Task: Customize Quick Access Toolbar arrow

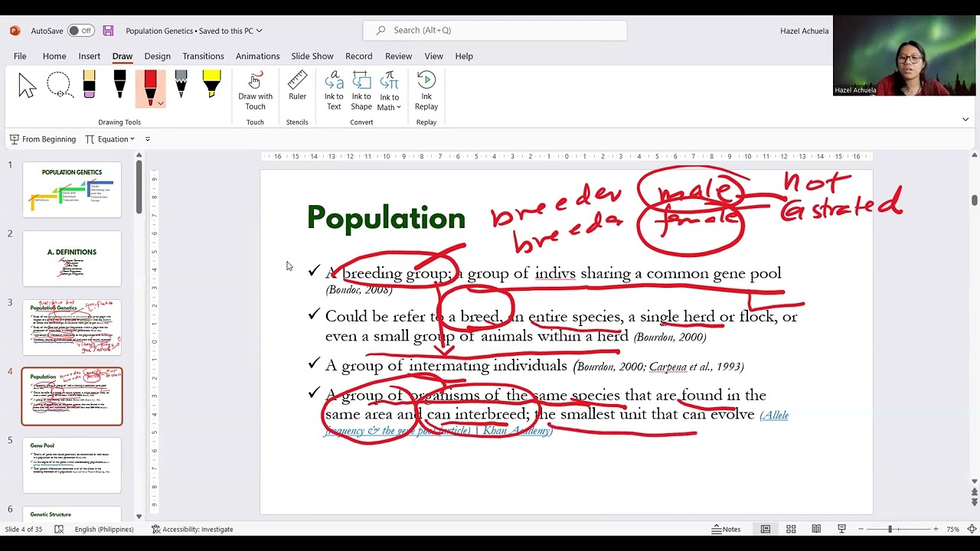Action: click(x=148, y=139)
